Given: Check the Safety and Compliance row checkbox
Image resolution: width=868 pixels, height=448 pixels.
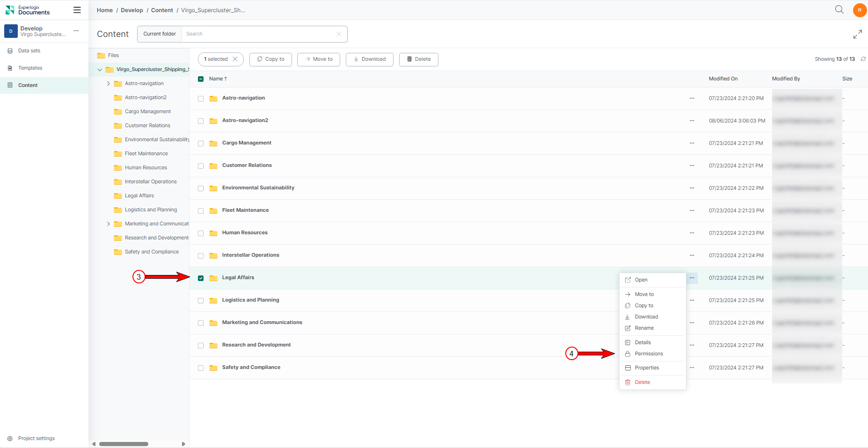Looking at the screenshot, I should (x=201, y=368).
